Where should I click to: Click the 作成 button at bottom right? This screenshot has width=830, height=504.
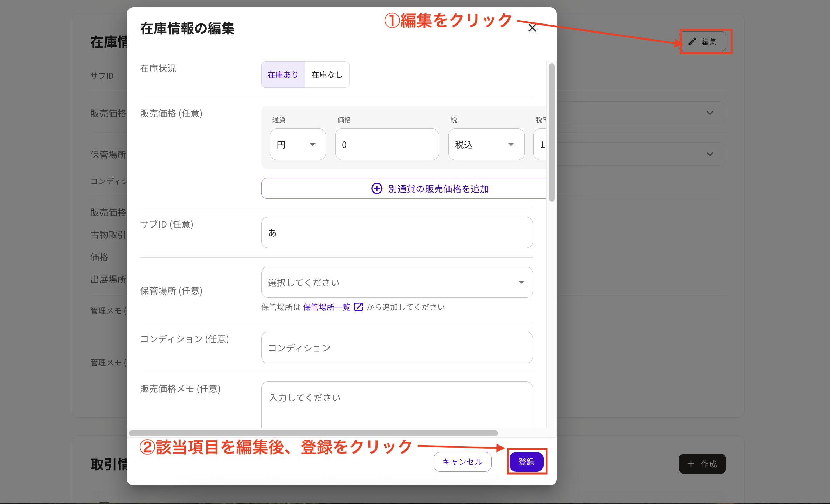click(x=702, y=463)
